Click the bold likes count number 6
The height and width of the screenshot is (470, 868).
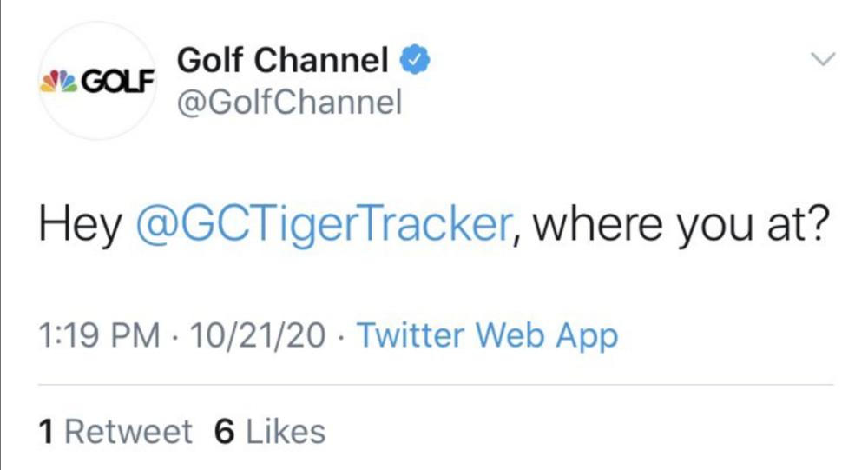click(x=224, y=432)
